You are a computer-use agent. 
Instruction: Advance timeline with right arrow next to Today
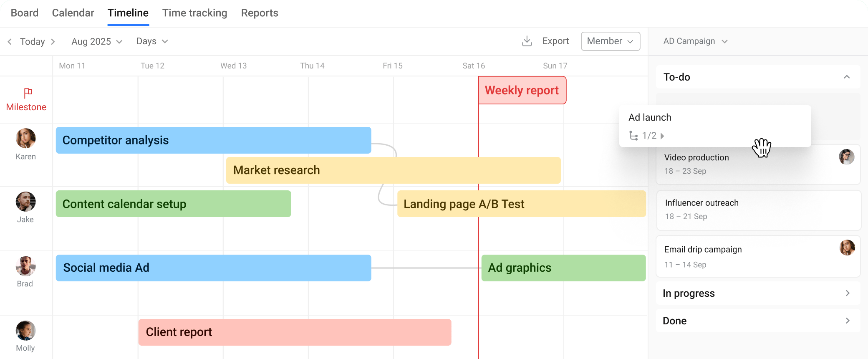point(53,42)
